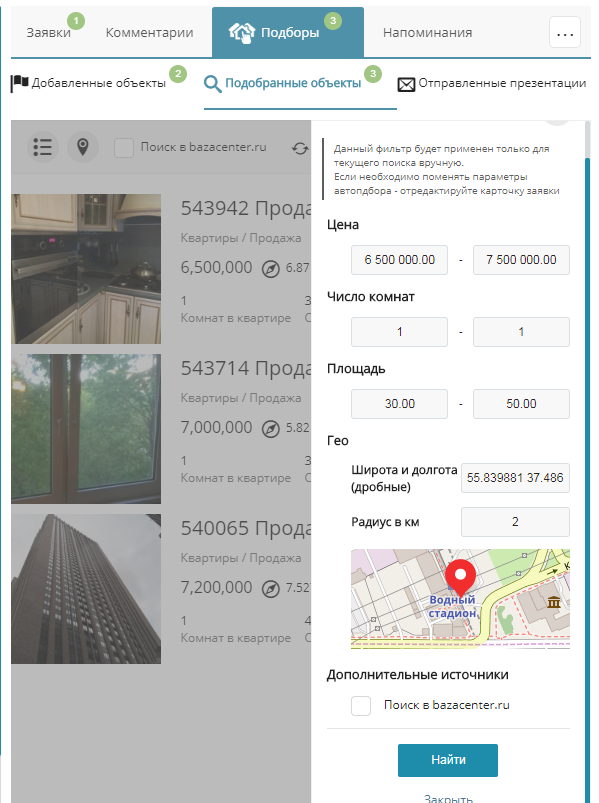599x803 pixels.
Task: Click the minimum area field 30.00
Action: 399,404
